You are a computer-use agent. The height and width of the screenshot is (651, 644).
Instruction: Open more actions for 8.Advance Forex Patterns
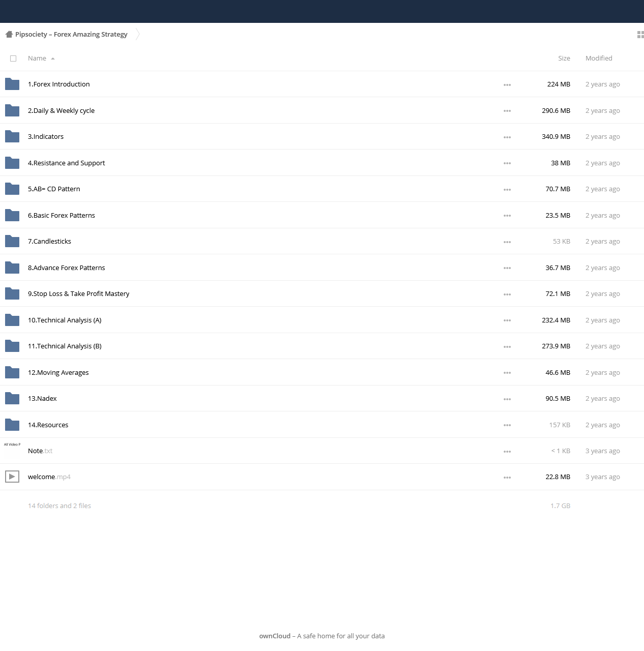point(507,268)
